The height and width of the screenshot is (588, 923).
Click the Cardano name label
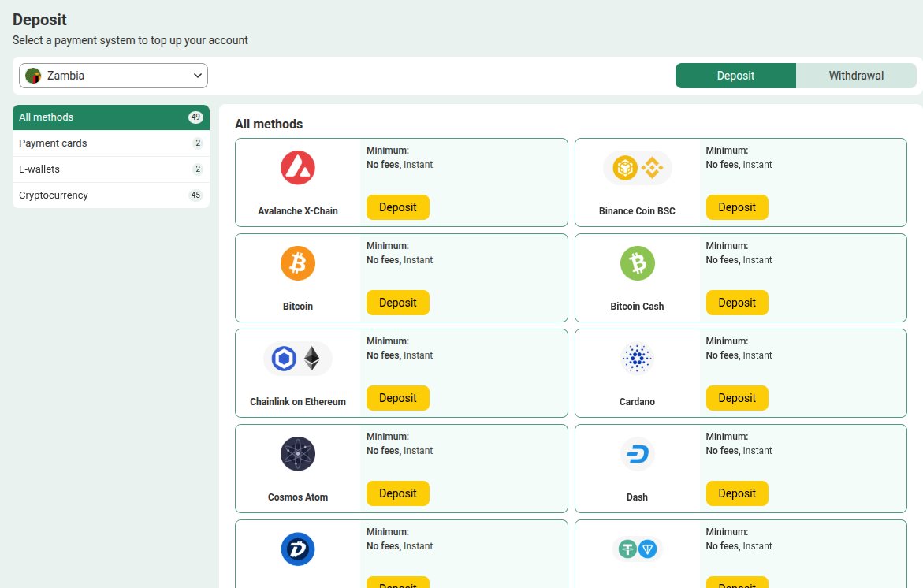tap(637, 401)
